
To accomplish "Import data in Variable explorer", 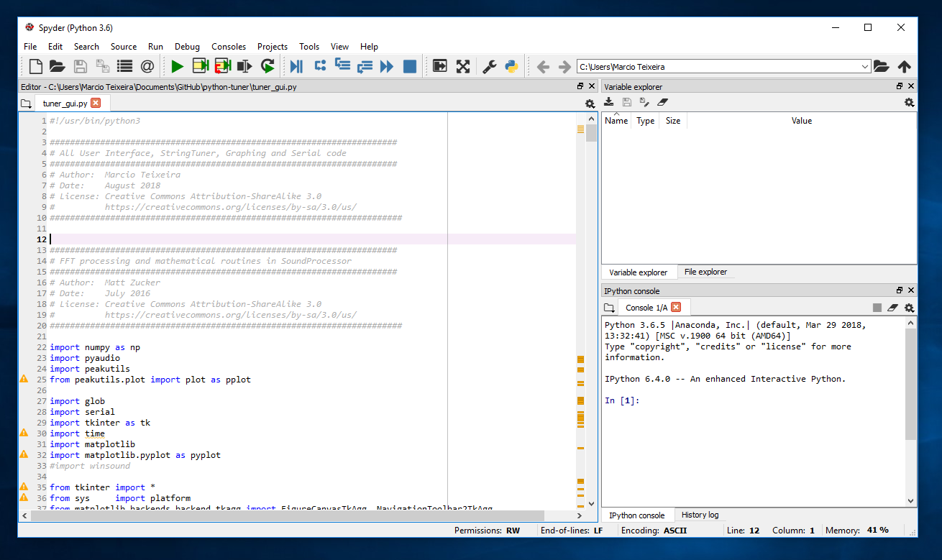I will [609, 103].
